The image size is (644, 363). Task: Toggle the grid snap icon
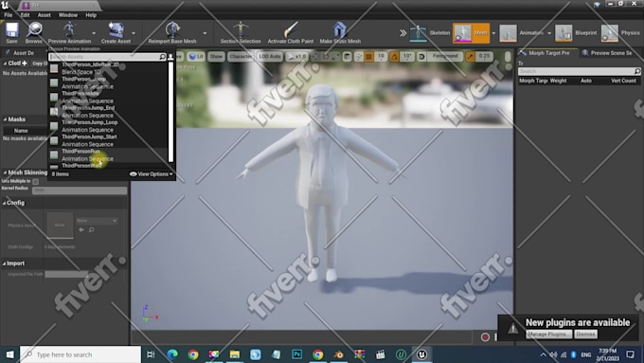(368, 56)
